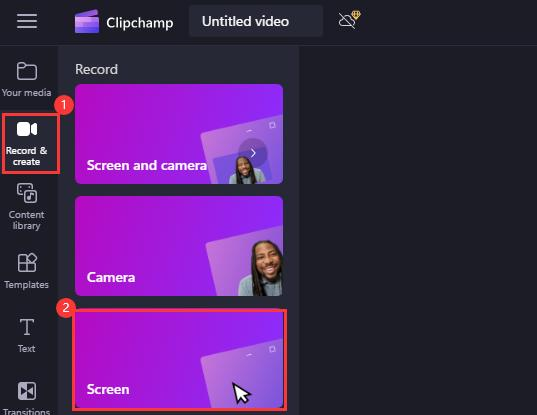
Task: Open the Content library icon
Action: tap(27, 193)
